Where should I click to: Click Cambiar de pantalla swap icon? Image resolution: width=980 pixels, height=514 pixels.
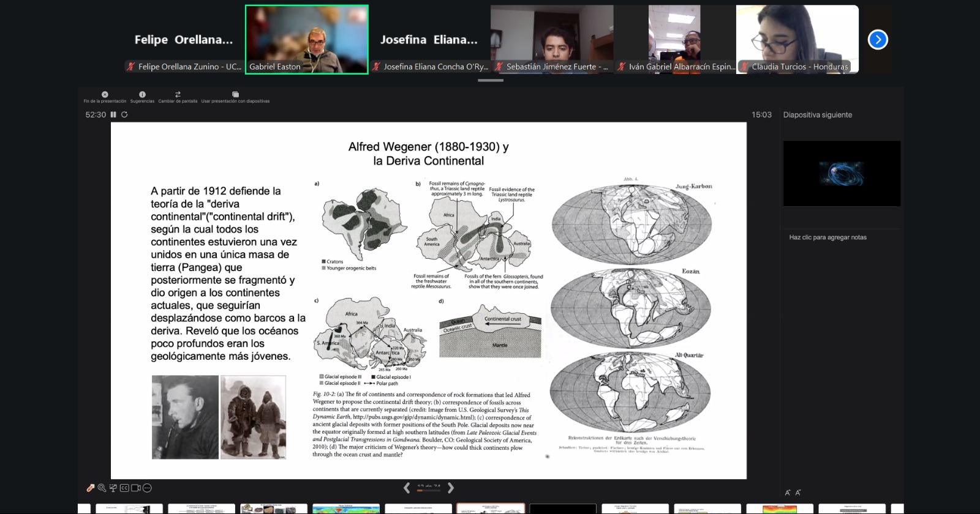click(x=178, y=94)
